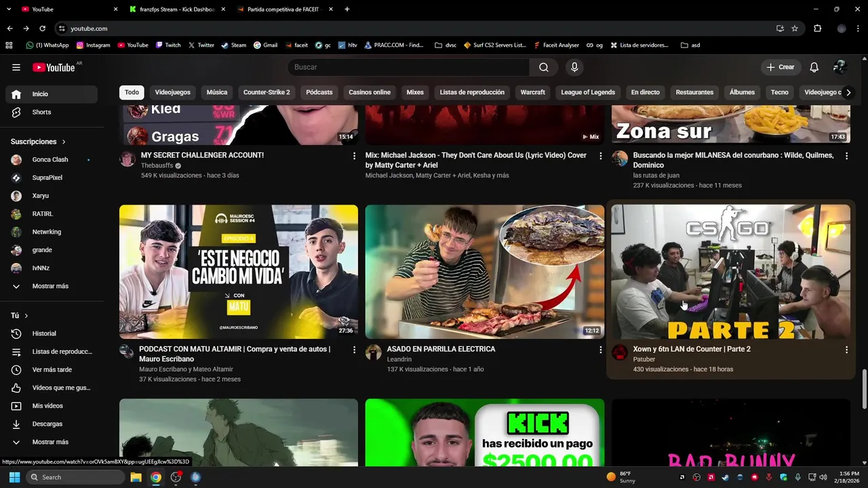Click the taskbar Search box
The width and height of the screenshot is (868, 488).
click(x=74, y=477)
